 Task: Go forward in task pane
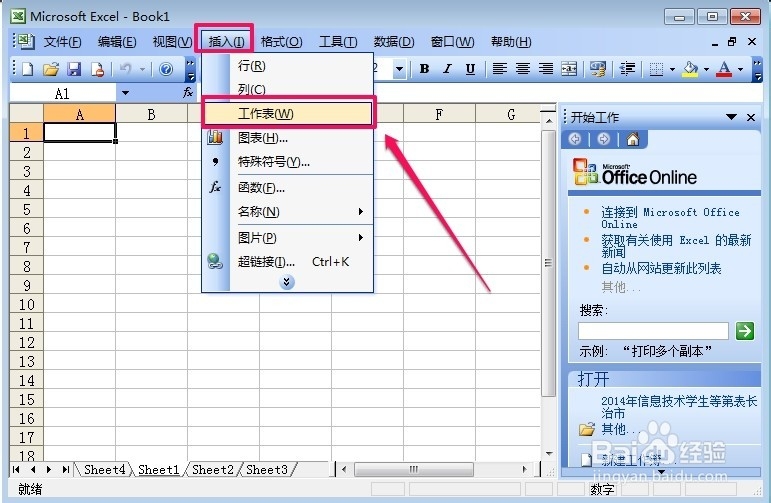pos(603,140)
